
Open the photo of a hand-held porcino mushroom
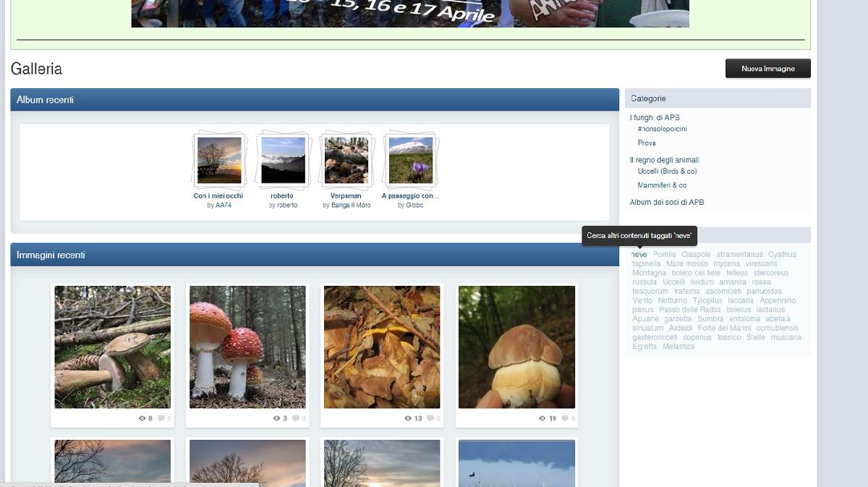[516, 347]
